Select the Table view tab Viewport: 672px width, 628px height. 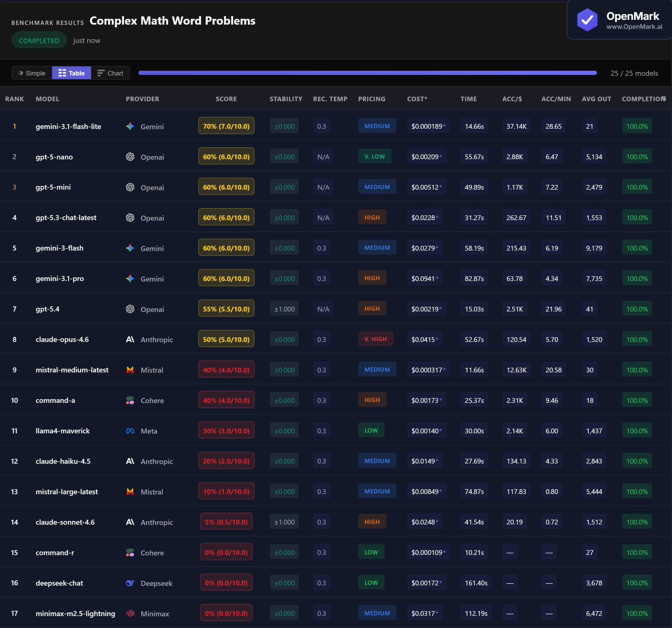71,73
